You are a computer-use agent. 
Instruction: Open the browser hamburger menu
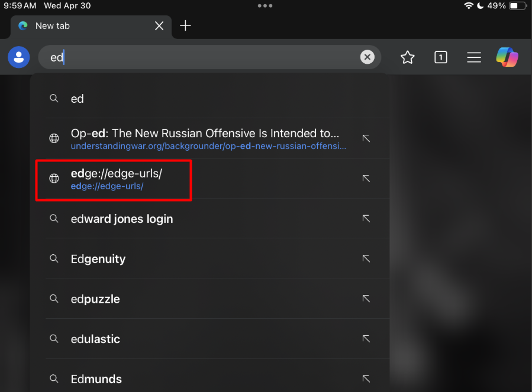point(473,57)
